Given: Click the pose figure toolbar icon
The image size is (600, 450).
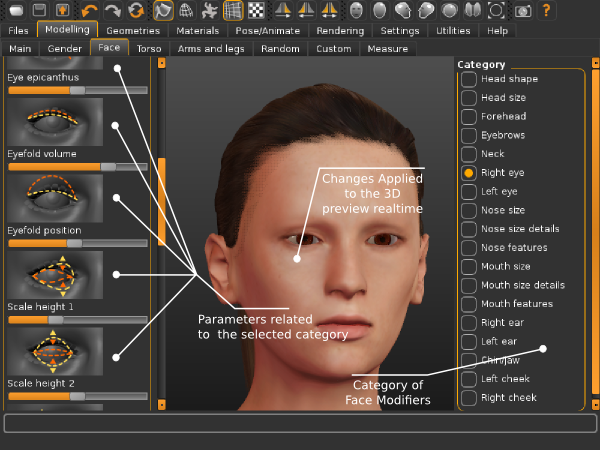Looking at the screenshot, I should pyautogui.click(x=209, y=11).
